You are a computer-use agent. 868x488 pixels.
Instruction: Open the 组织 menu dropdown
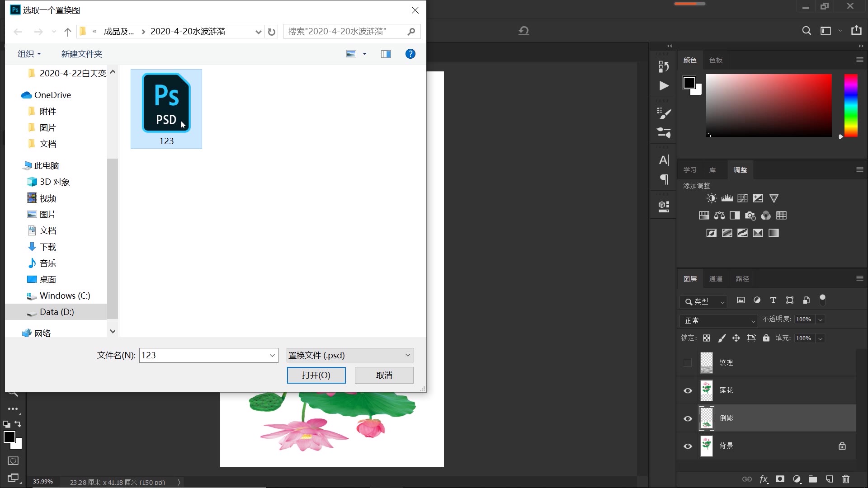[x=29, y=54]
